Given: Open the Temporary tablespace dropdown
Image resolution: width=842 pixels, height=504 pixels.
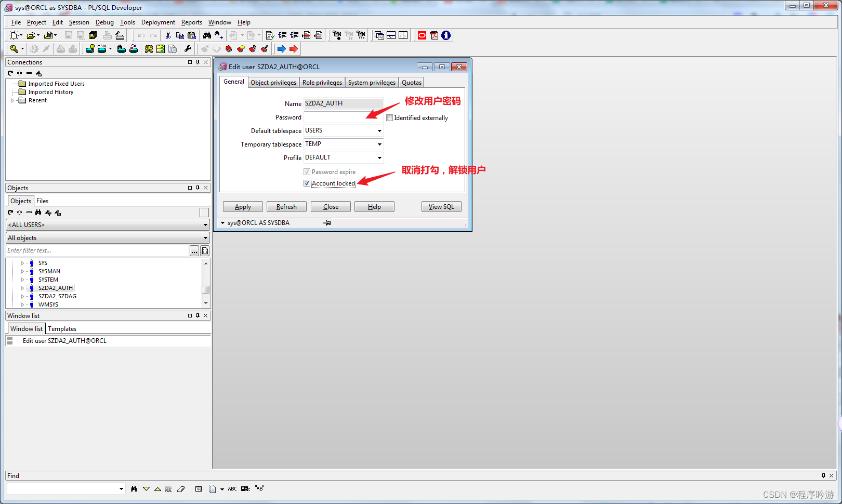Looking at the screenshot, I should click(x=379, y=144).
